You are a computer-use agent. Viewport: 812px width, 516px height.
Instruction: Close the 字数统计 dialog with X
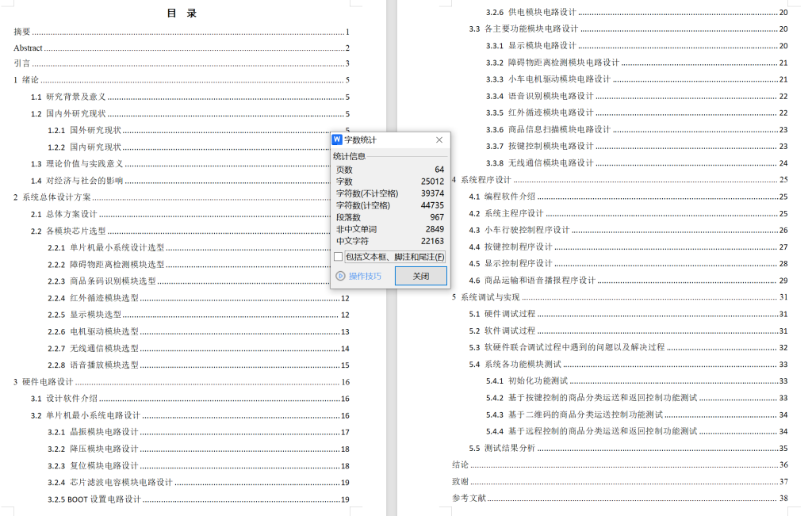(439, 140)
